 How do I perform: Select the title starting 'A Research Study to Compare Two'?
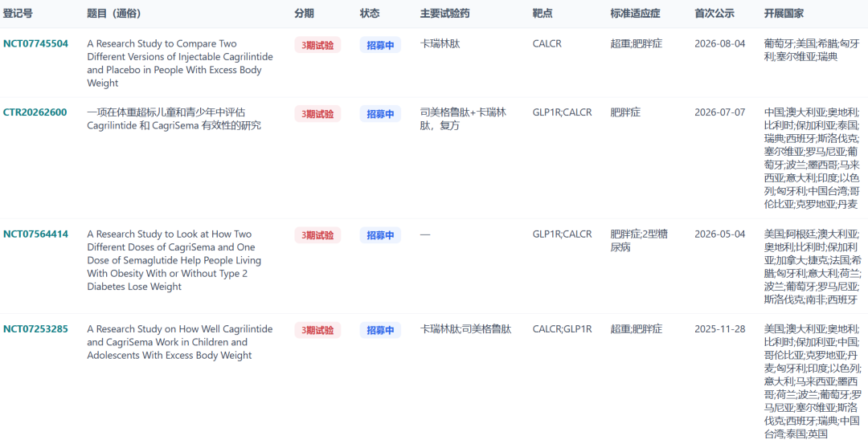pos(180,63)
